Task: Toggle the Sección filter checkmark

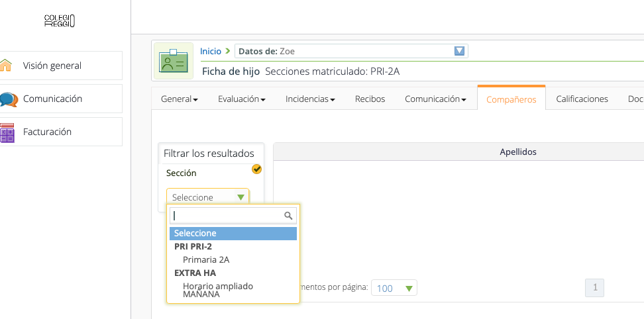Action: click(256, 169)
